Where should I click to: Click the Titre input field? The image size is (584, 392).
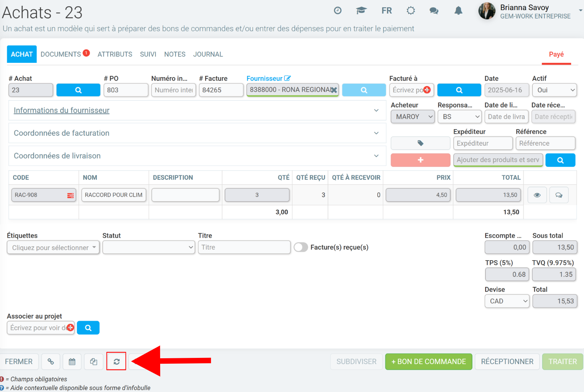[x=244, y=247]
